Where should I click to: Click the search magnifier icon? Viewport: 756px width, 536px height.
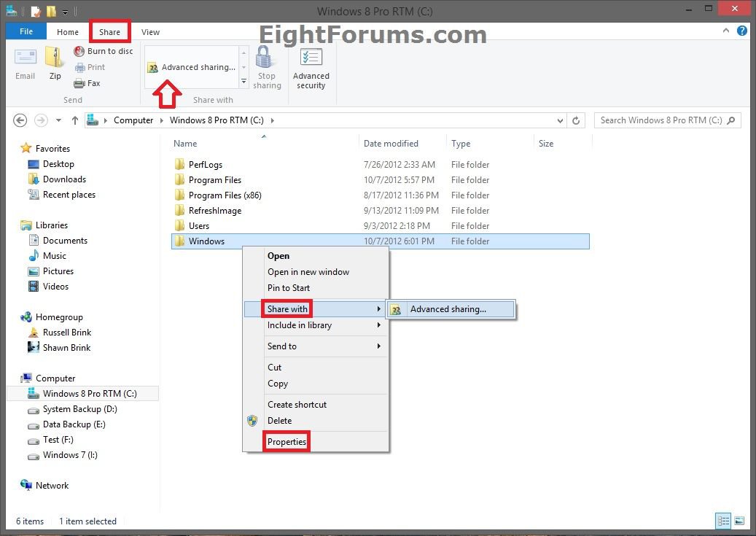point(731,120)
